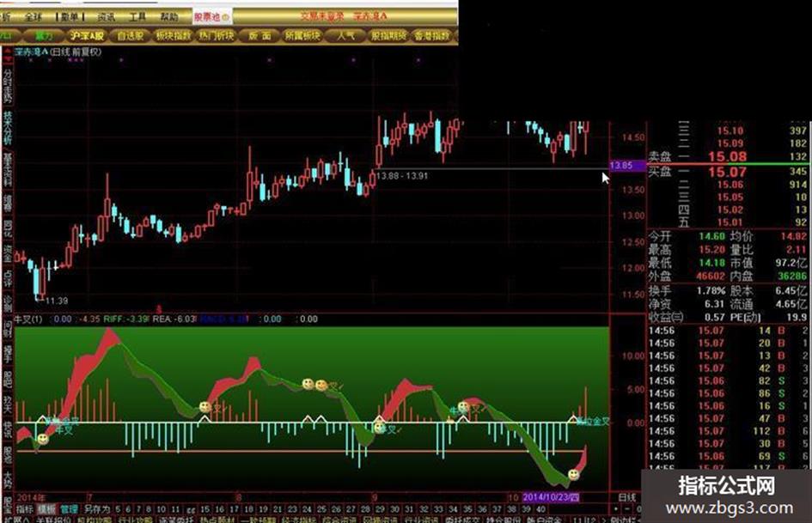Click 管理 button in bottom bar
The image size is (812, 523).
(x=69, y=509)
